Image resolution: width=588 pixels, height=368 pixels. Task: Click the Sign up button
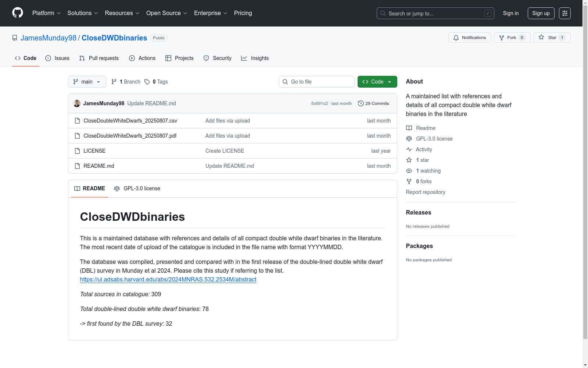click(x=541, y=13)
